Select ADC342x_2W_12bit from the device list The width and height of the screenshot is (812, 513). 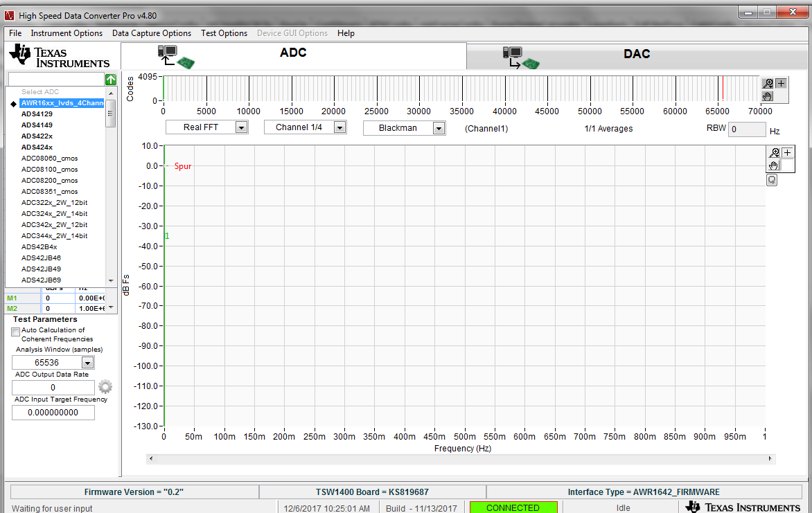54,225
